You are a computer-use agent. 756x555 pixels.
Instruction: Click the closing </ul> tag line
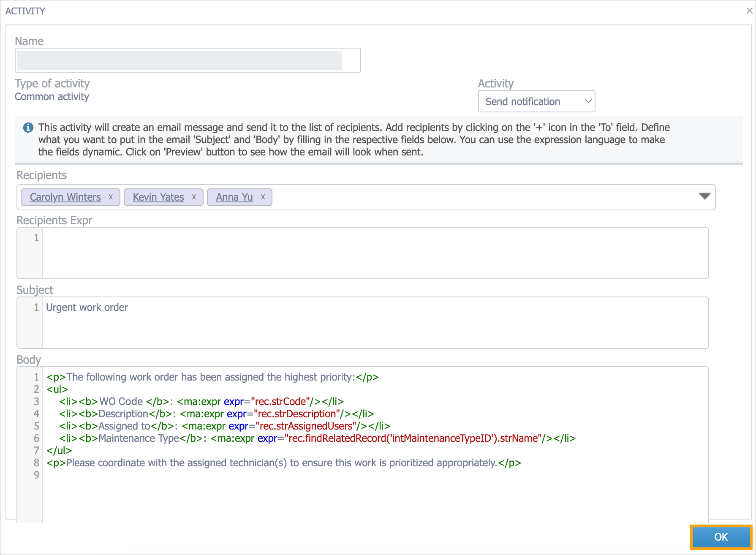click(x=60, y=451)
